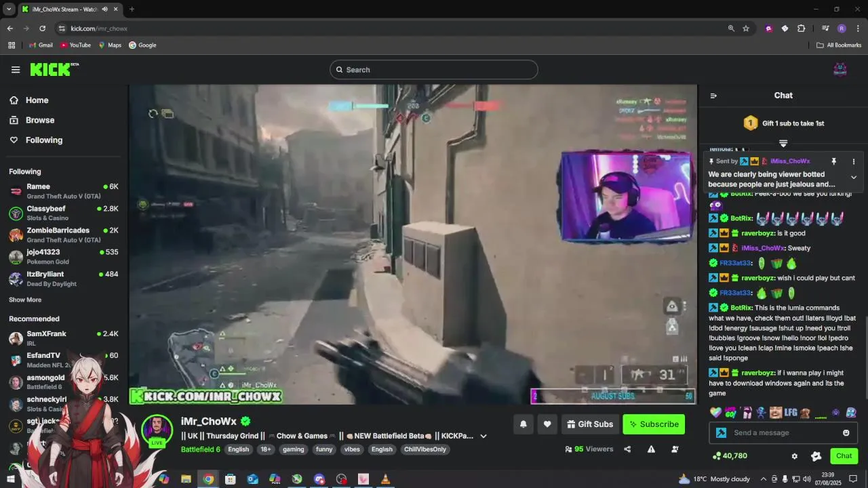Open ZombieBarricades channel in sidebar
This screenshot has width=868, height=488.
(64, 235)
